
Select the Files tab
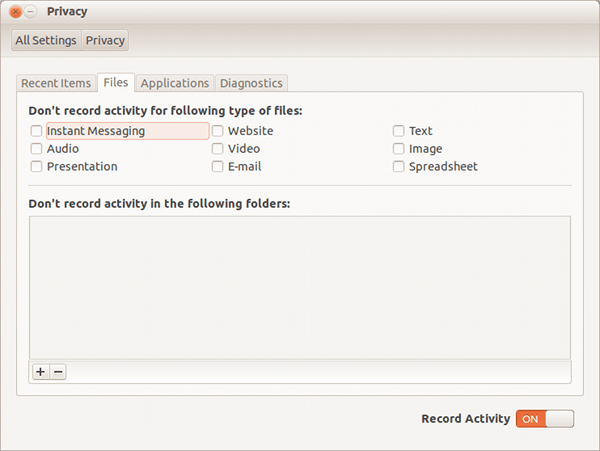(116, 82)
